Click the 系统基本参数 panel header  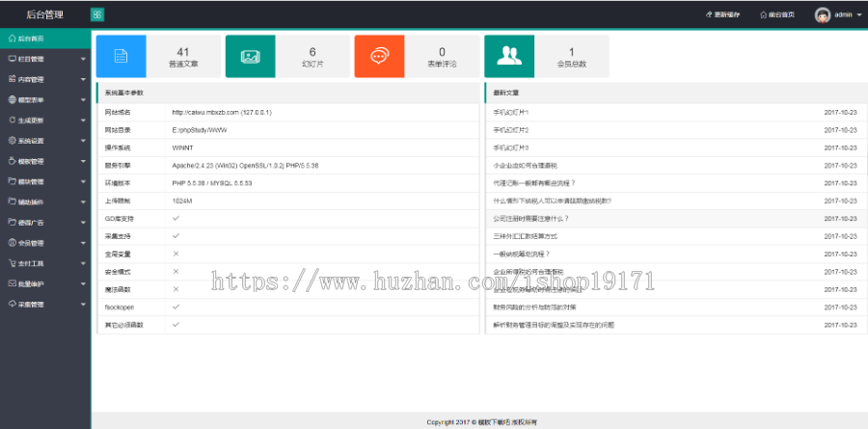(287, 93)
